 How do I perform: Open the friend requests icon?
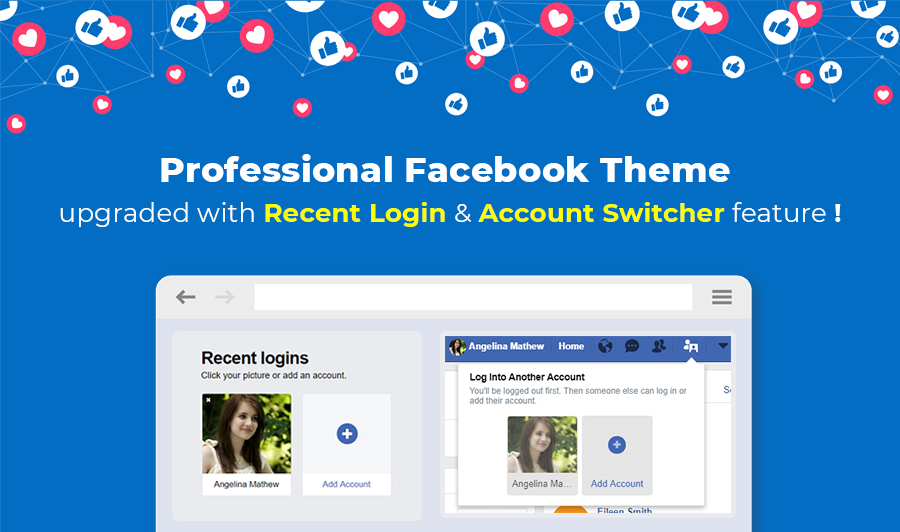point(659,347)
